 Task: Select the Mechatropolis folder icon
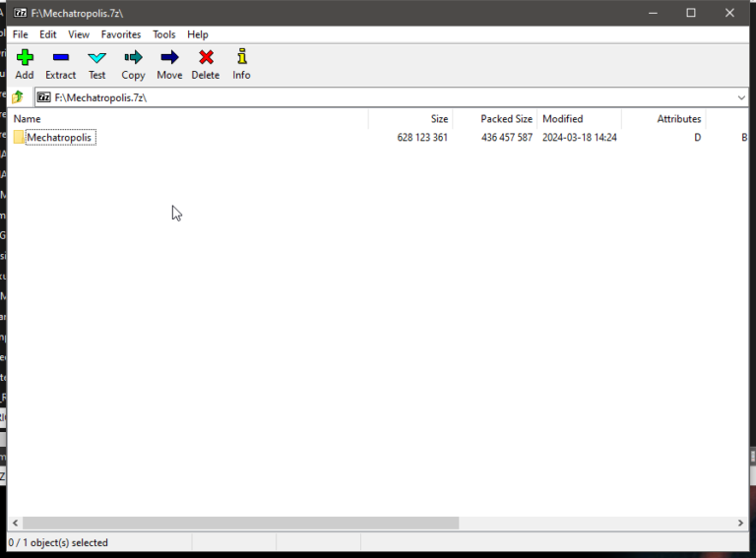[x=19, y=138]
